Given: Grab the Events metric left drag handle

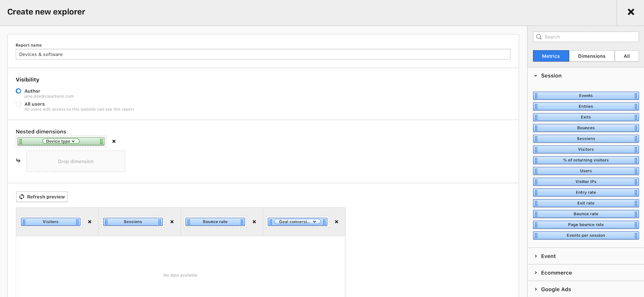Looking at the screenshot, I should click(x=536, y=96).
